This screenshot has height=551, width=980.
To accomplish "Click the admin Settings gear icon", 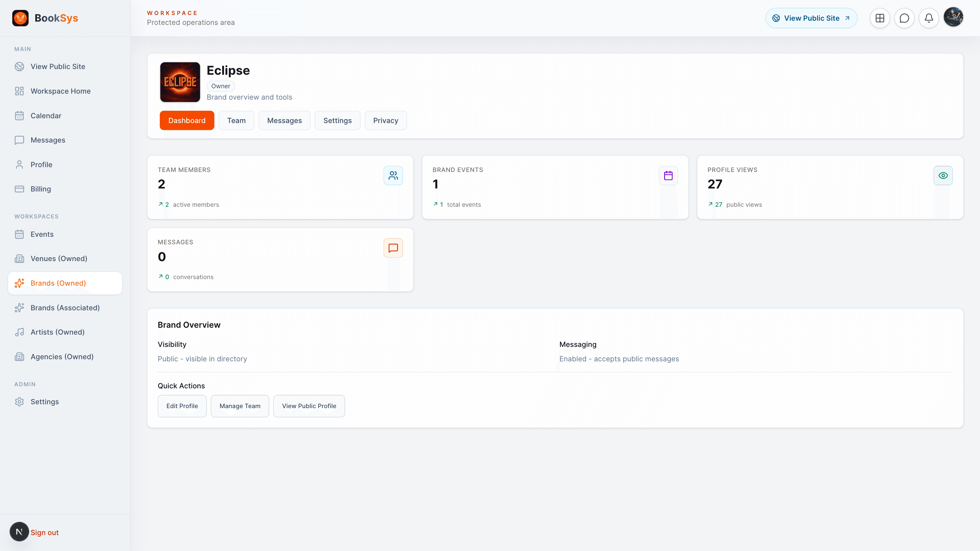I will click(x=20, y=402).
